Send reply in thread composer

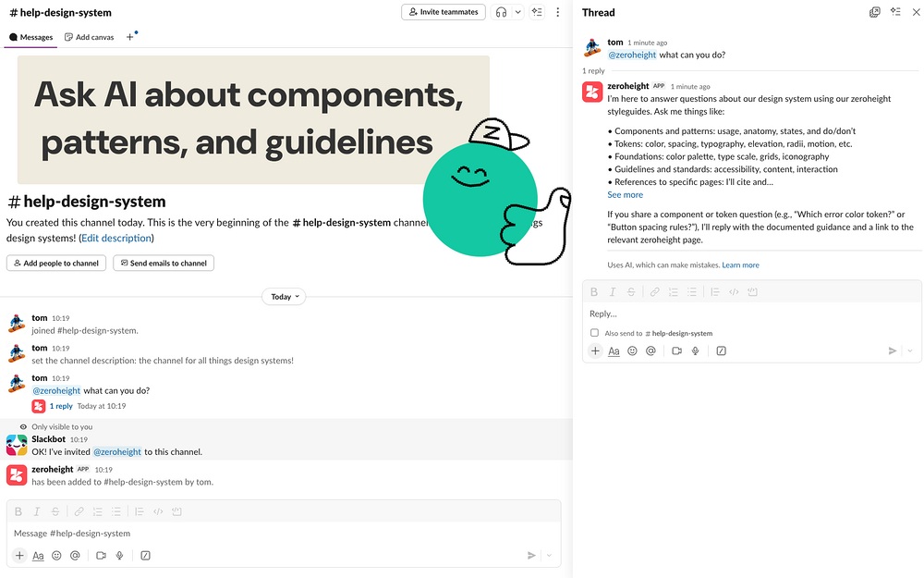pos(893,350)
